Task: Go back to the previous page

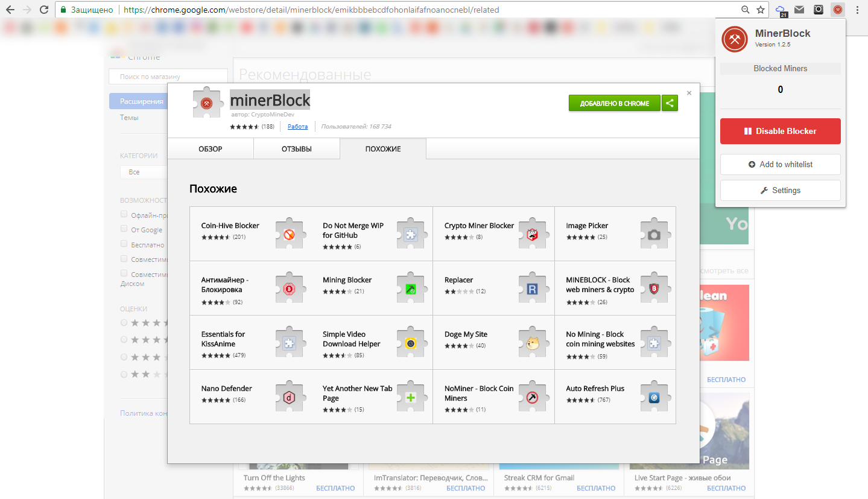Action: click(x=10, y=10)
